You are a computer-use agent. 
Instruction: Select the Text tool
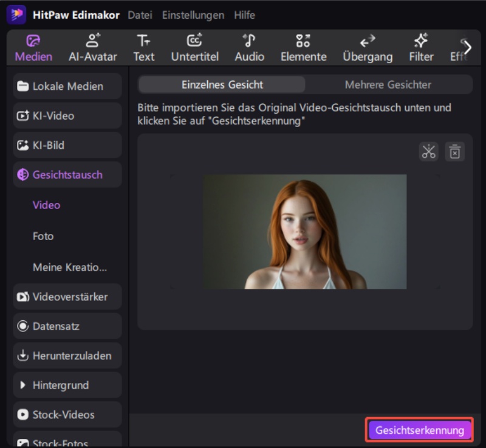pos(144,48)
